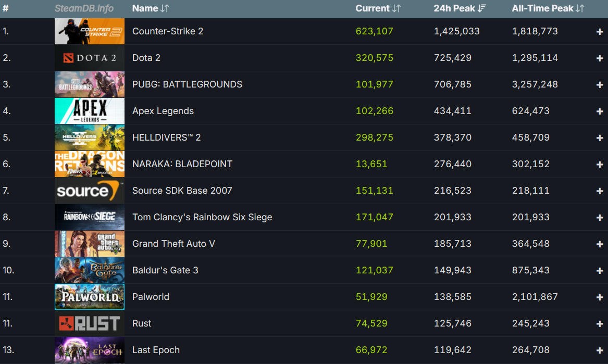
Task: Sort table by Name column
Action: [150, 8]
